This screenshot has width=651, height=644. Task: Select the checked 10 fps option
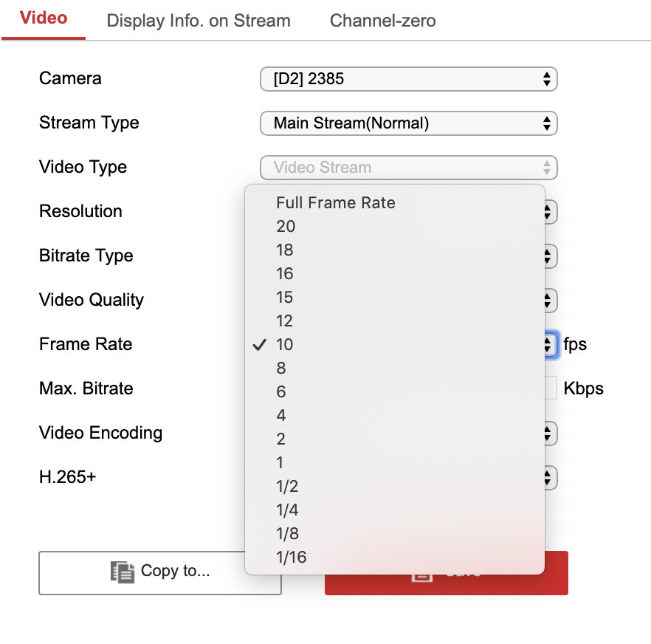click(x=285, y=345)
